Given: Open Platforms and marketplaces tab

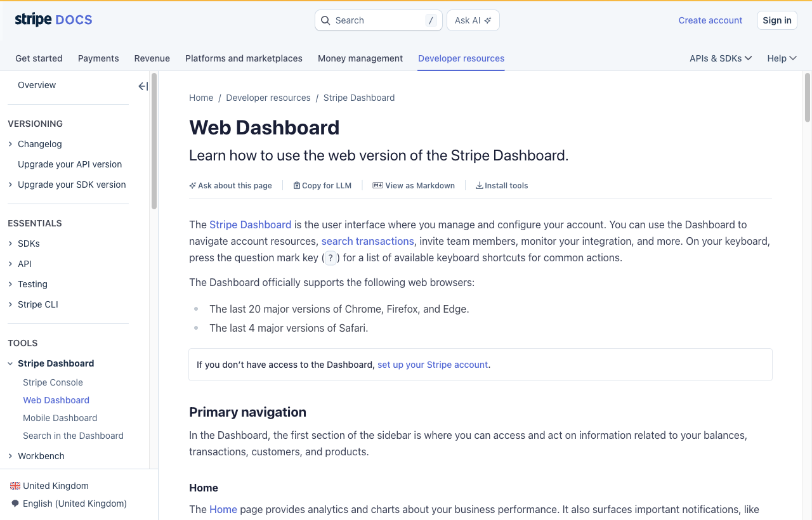Looking at the screenshot, I should (x=244, y=58).
